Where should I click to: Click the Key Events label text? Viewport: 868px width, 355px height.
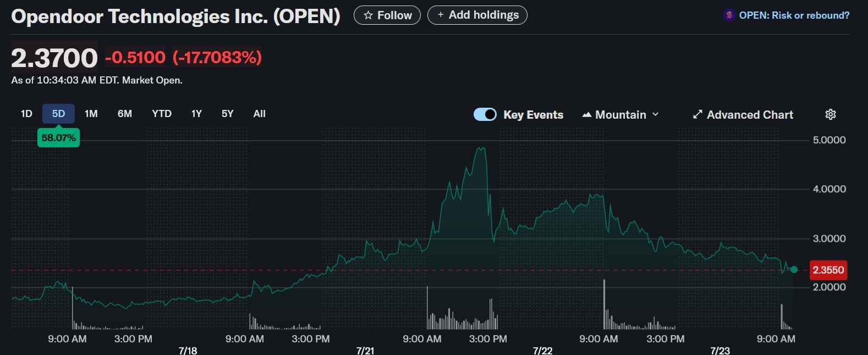(x=534, y=115)
